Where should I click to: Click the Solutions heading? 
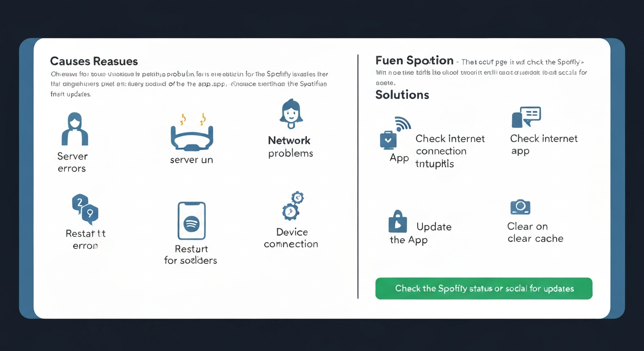(x=402, y=95)
